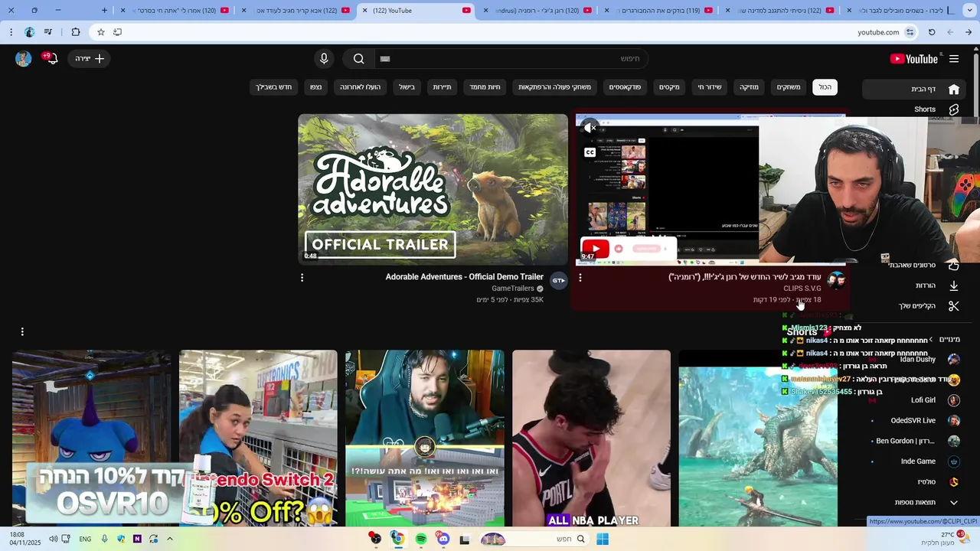Show hidden tray icons chevron

170,539
